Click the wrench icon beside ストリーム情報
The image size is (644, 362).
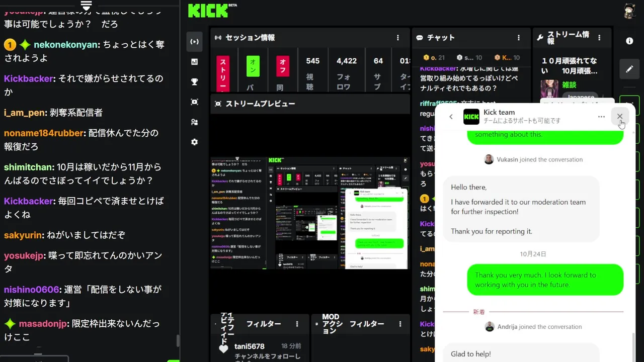(x=540, y=38)
